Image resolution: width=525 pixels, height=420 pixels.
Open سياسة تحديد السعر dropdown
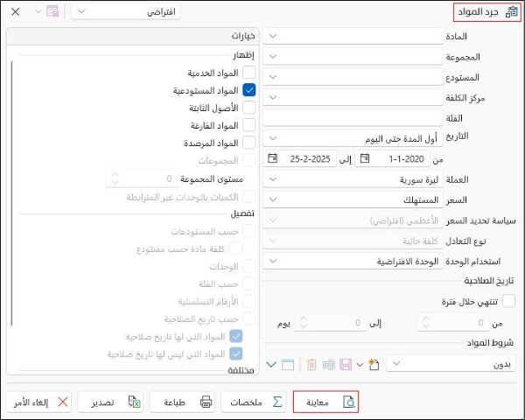[x=353, y=220]
